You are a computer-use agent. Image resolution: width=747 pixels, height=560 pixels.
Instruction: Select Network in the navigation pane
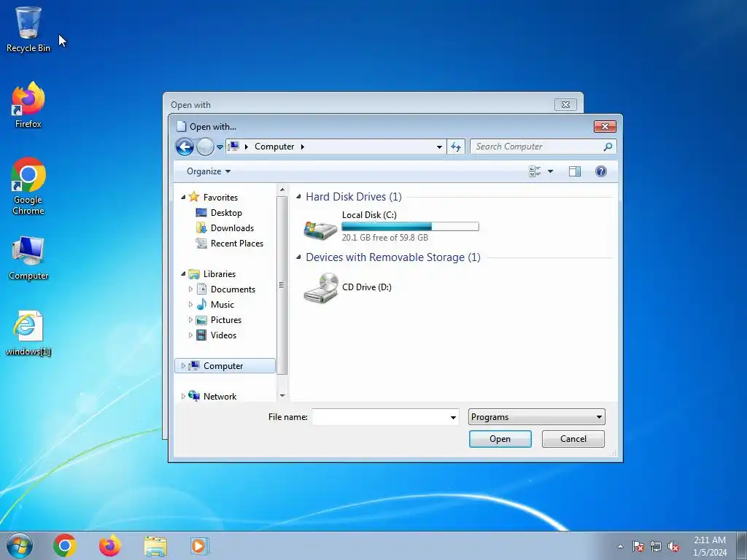pyautogui.click(x=220, y=396)
